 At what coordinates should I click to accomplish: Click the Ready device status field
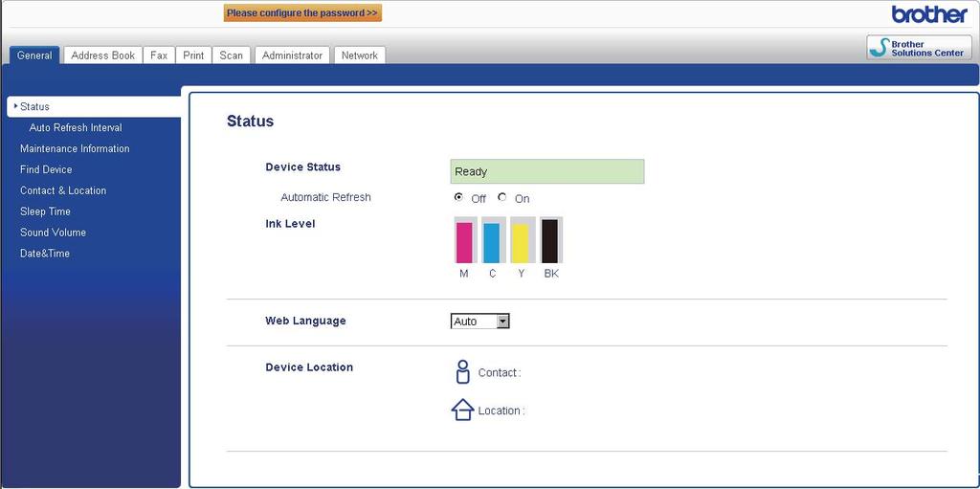546,171
